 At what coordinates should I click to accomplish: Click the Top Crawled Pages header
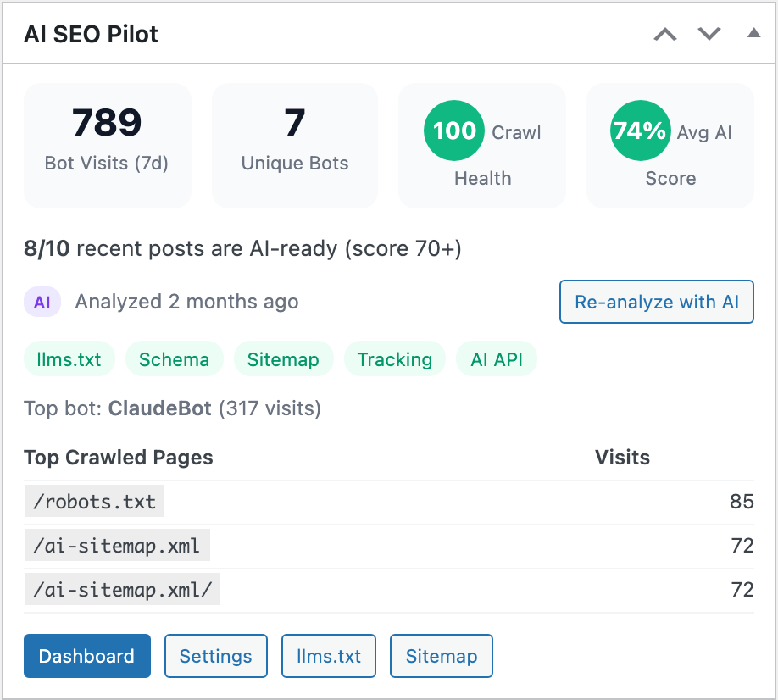119,458
